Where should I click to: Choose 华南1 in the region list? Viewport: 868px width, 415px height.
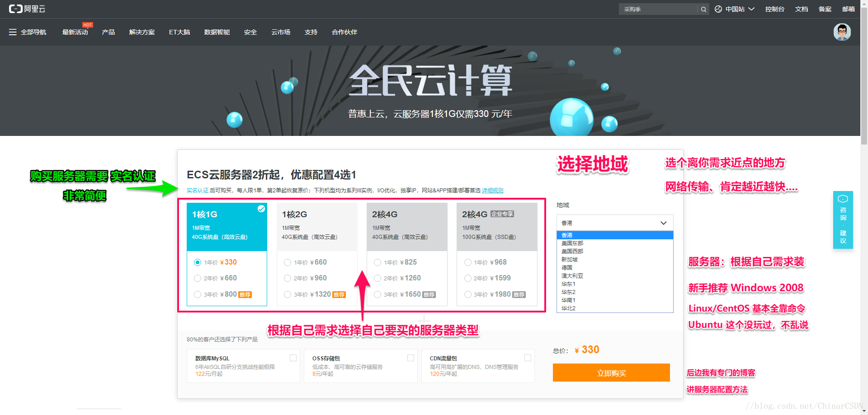pos(615,300)
